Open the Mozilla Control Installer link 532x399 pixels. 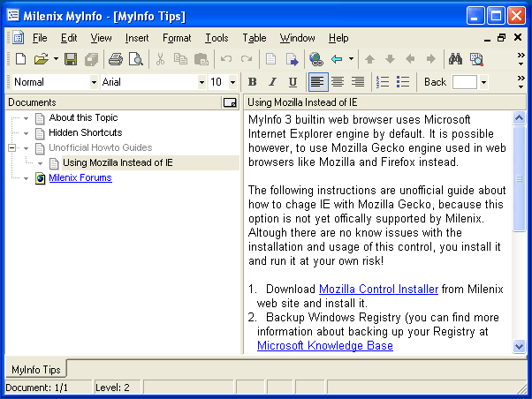pos(378,289)
